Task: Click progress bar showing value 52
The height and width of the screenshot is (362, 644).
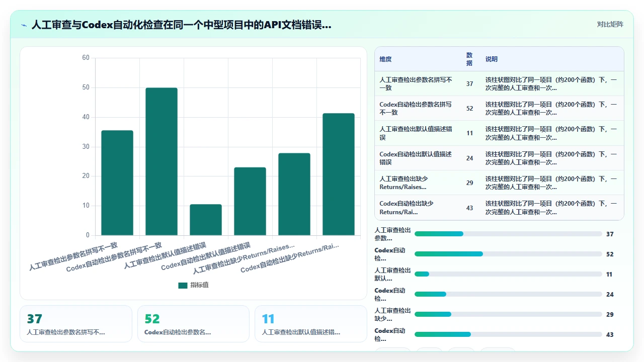Action: [x=508, y=254]
